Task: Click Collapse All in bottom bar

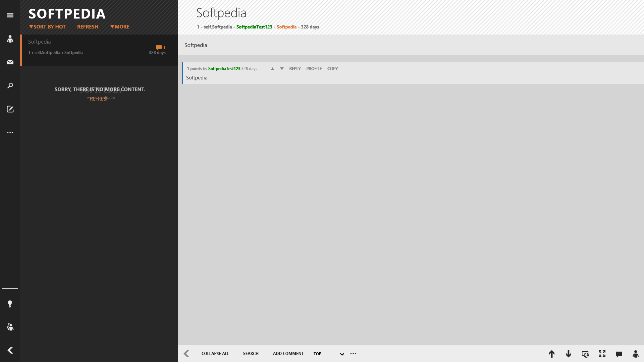Action: [x=215, y=353]
